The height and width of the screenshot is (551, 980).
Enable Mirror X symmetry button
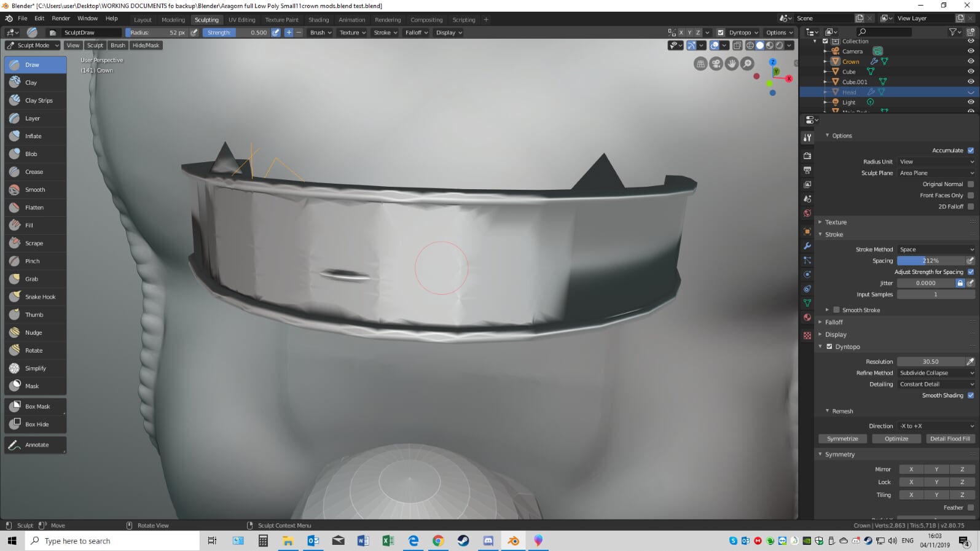coord(911,469)
